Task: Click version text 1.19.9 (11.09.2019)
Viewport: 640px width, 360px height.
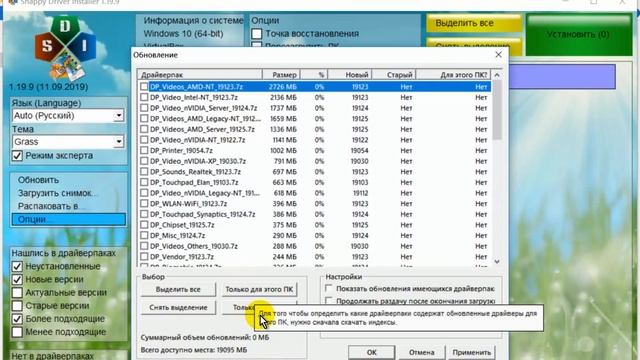Action: point(49,87)
